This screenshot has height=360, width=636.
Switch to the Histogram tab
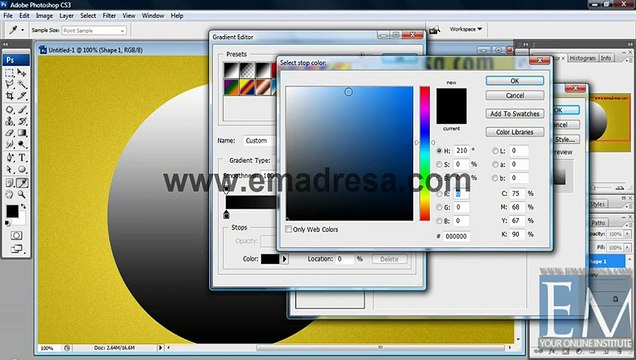(x=583, y=58)
